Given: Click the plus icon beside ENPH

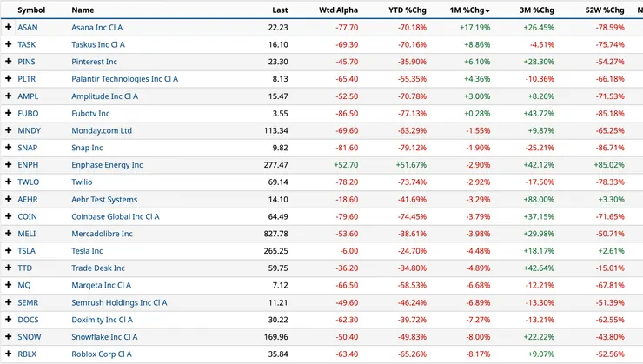Looking at the screenshot, I should (x=9, y=165).
